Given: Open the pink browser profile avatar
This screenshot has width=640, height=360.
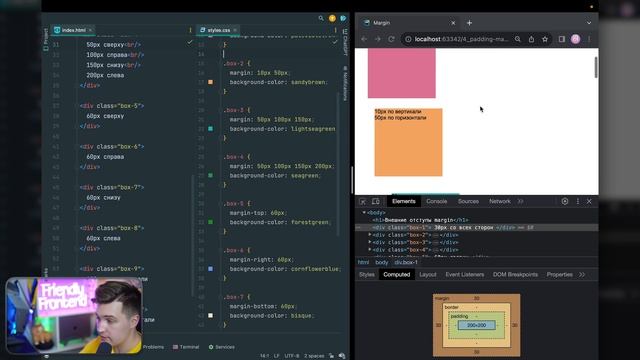Looking at the screenshot, I should pos(576,39).
